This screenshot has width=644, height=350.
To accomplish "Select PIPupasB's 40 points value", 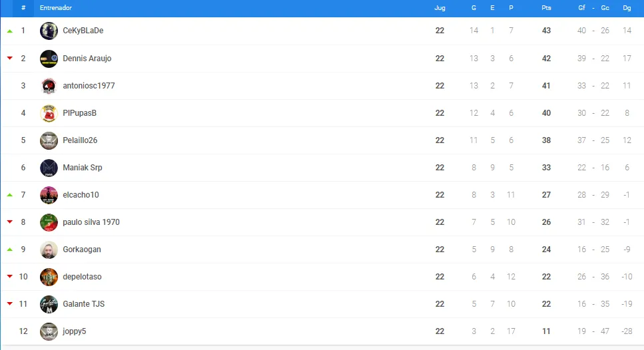I will pos(546,113).
